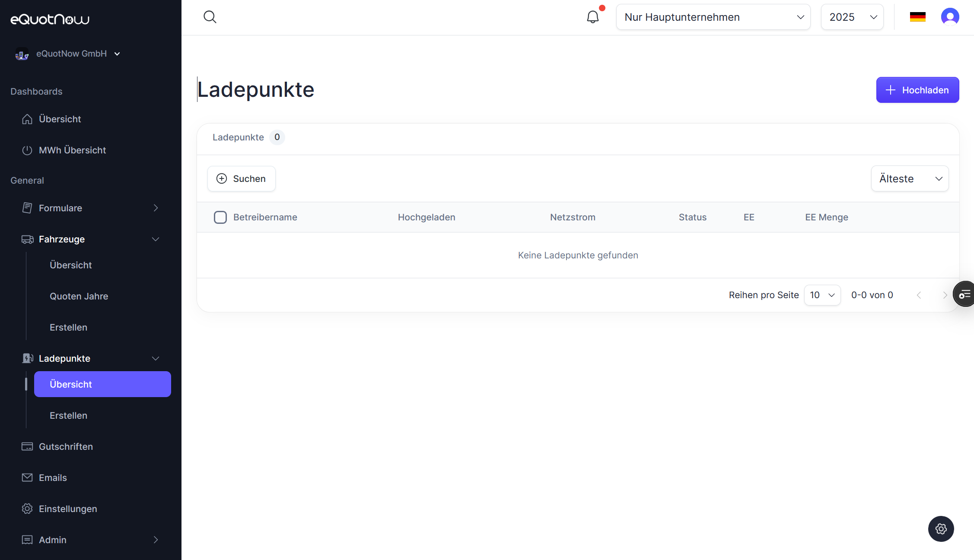Go to next page arrow
The width and height of the screenshot is (974, 560).
pyautogui.click(x=945, y=295)
